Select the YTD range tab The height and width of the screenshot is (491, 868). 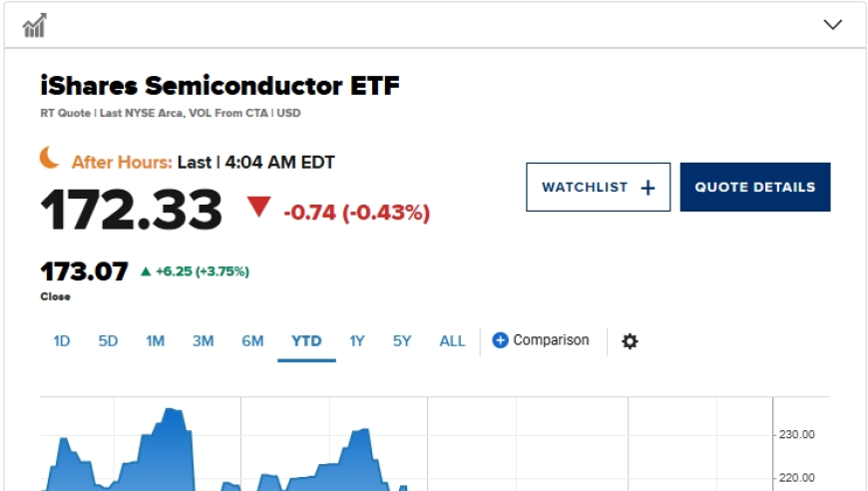click(x=306, y=341)
